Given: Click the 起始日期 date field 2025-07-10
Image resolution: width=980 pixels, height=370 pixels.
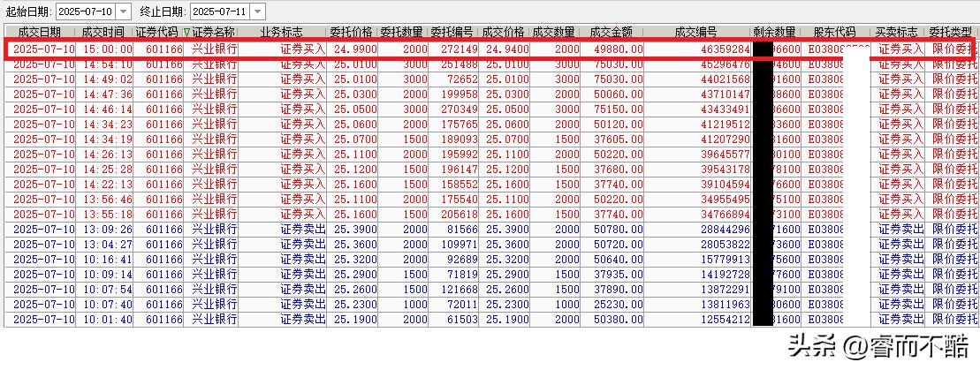Looking at the screenshot, I should coord(84,11).
